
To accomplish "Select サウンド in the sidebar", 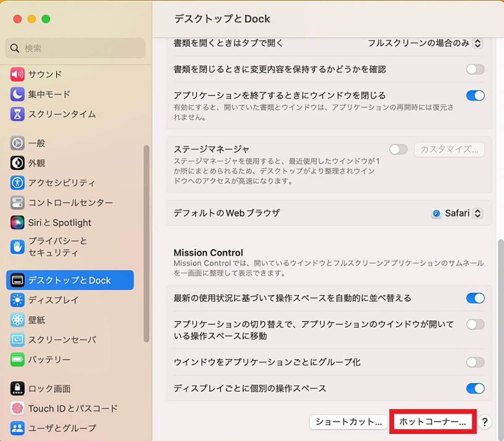I will 70,74.
